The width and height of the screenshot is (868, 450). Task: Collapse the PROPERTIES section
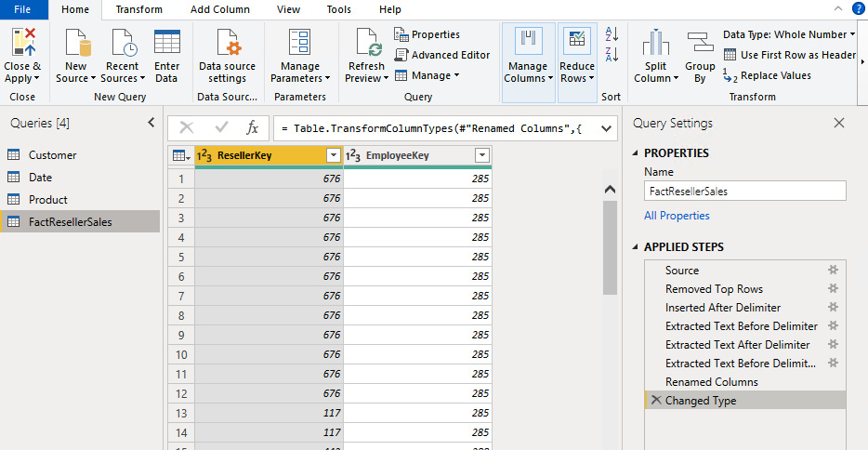click(x=636, y=153)
